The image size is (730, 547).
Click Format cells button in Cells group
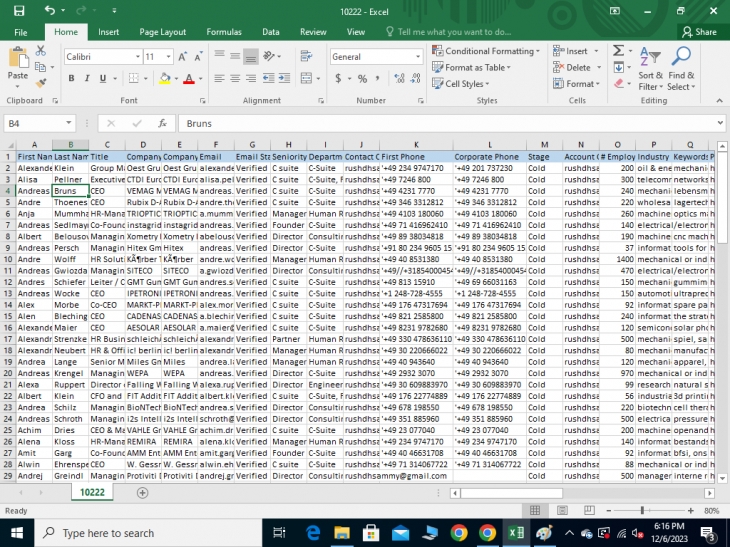576,84
